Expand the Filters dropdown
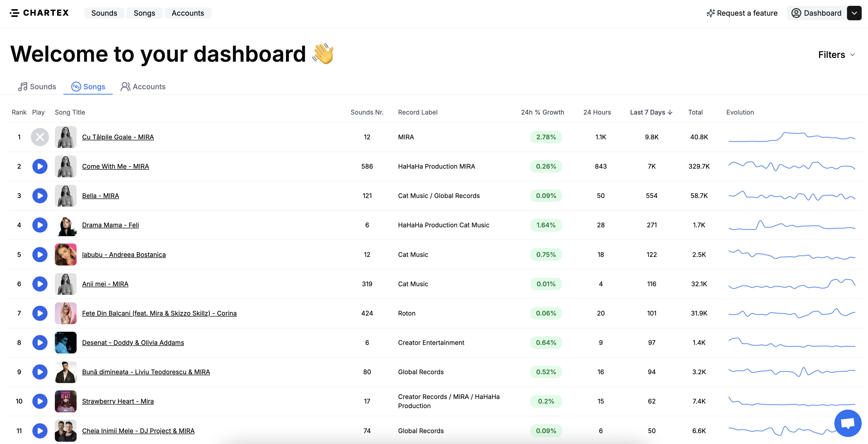 [x=836, y=55]
